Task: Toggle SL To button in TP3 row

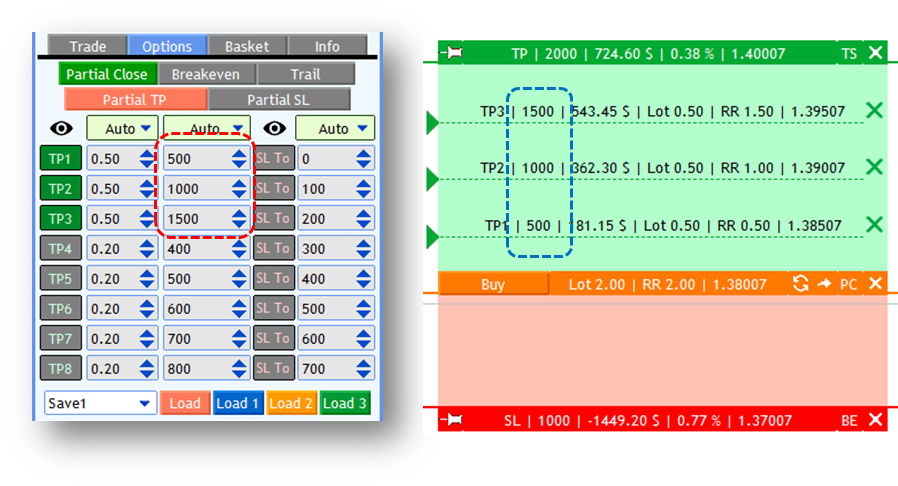Action: pyautogui.click(x=273, y=218)
